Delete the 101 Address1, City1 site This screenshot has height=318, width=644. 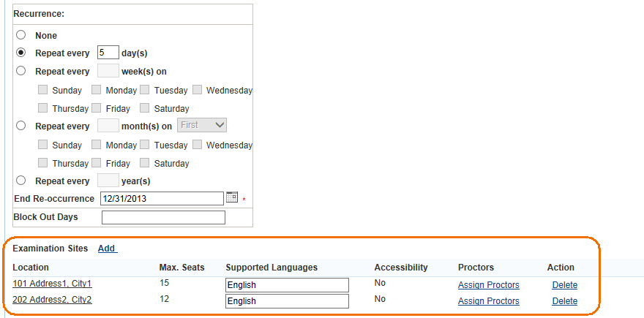click(564, 285)
